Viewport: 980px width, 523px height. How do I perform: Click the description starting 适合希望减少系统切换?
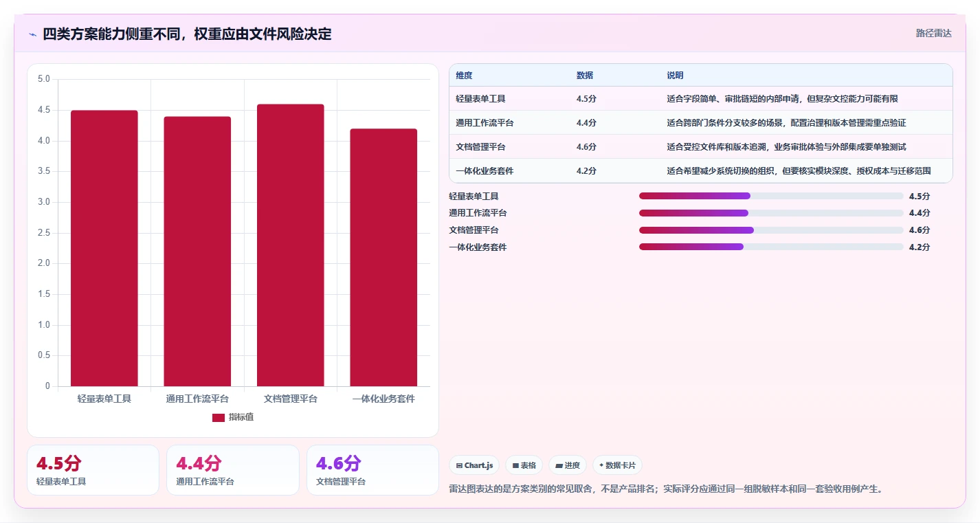pos(799,171)
